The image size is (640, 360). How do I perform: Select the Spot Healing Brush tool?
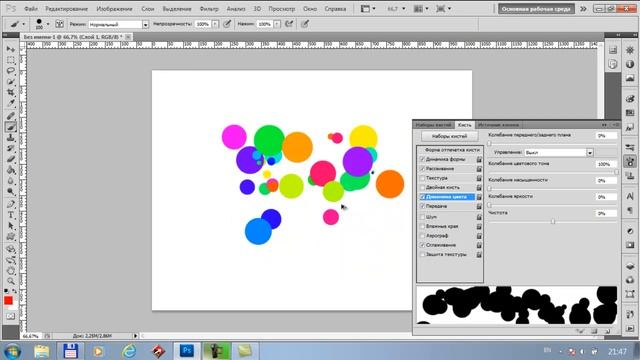11,116
